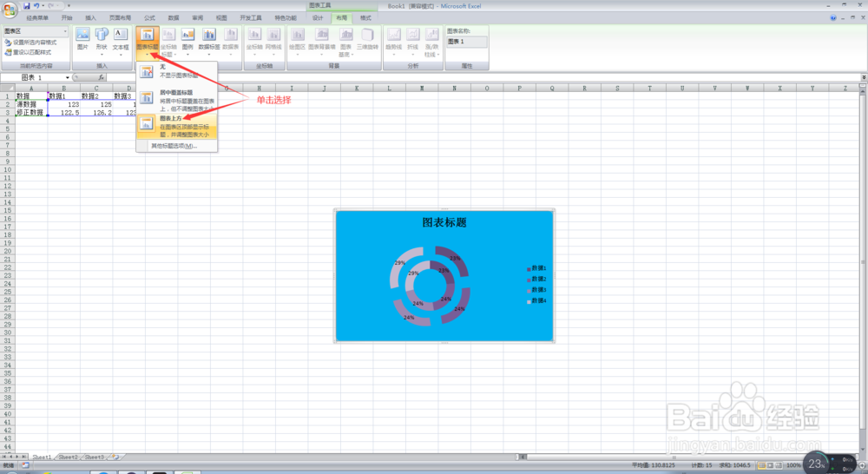Click the 图表名称 field showing 图表 1
Screen dimensions: 868x474
click(467, 42)
